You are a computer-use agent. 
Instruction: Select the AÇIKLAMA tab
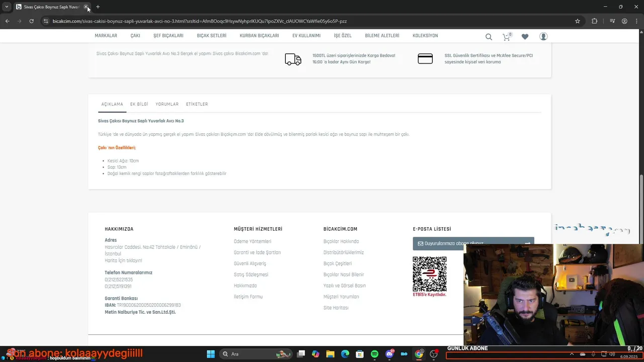click(x=112, y=104)
